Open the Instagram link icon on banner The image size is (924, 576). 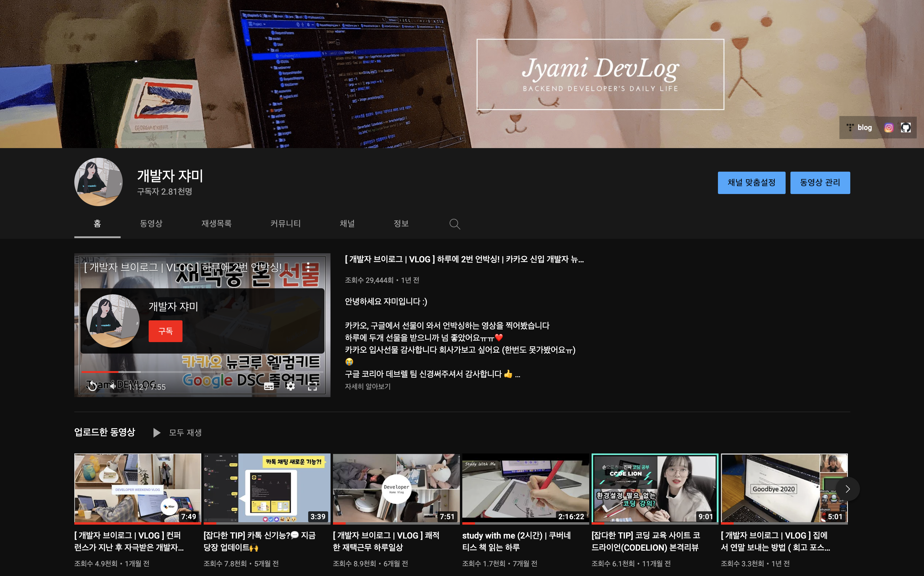point(889,128)
